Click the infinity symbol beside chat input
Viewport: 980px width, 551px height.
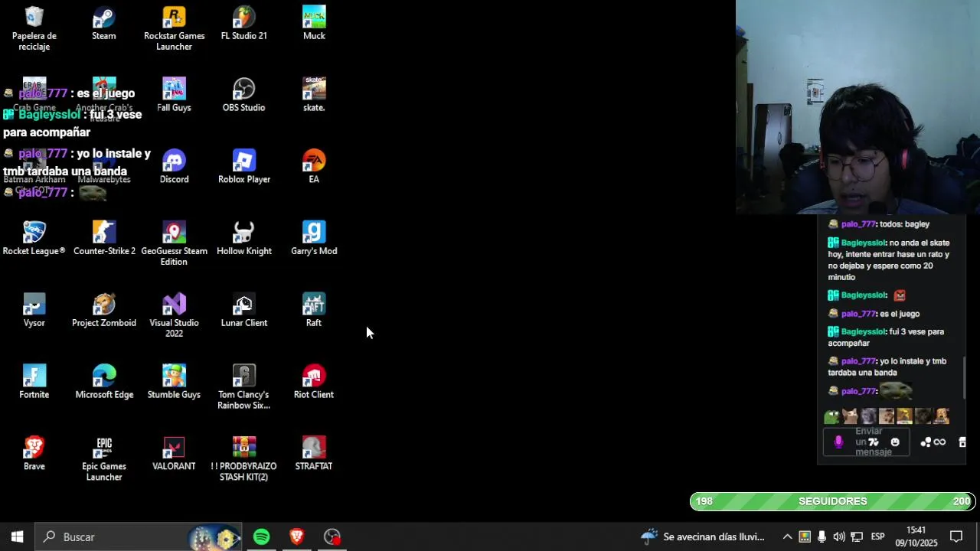(940, 442)
